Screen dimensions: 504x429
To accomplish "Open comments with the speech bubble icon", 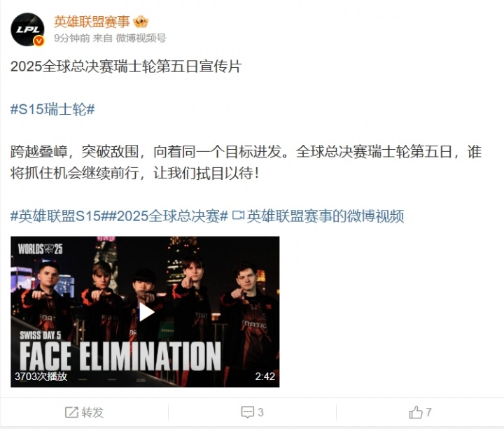I will coord(247,412).
